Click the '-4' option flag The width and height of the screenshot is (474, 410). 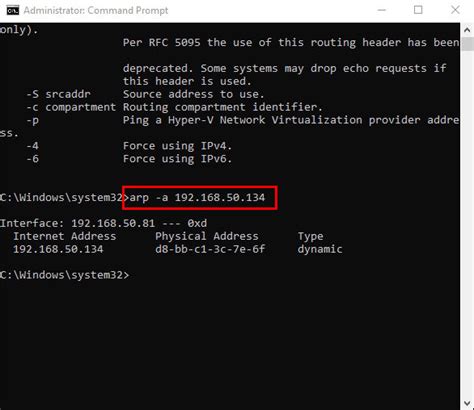coord(33,146)
